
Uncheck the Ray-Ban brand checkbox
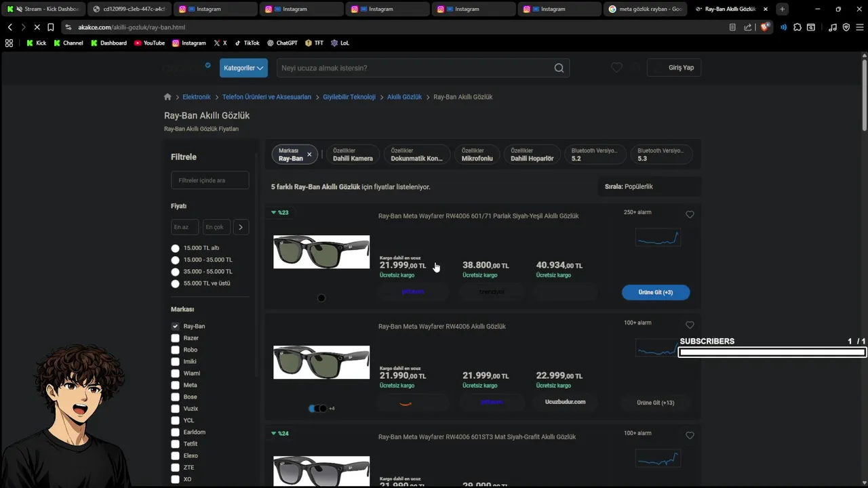pos(175,326)
